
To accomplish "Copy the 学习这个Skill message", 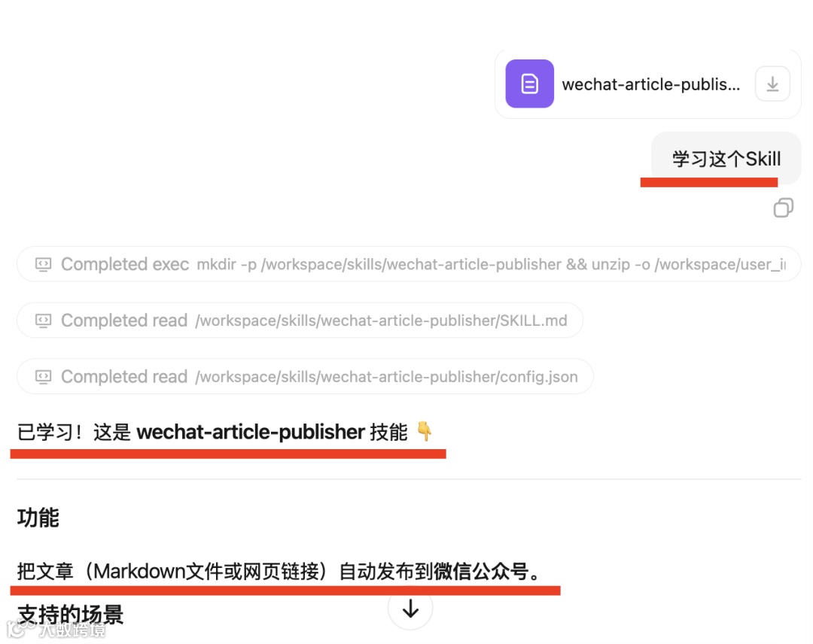I will pyautogui.click(x=783, y=208).
